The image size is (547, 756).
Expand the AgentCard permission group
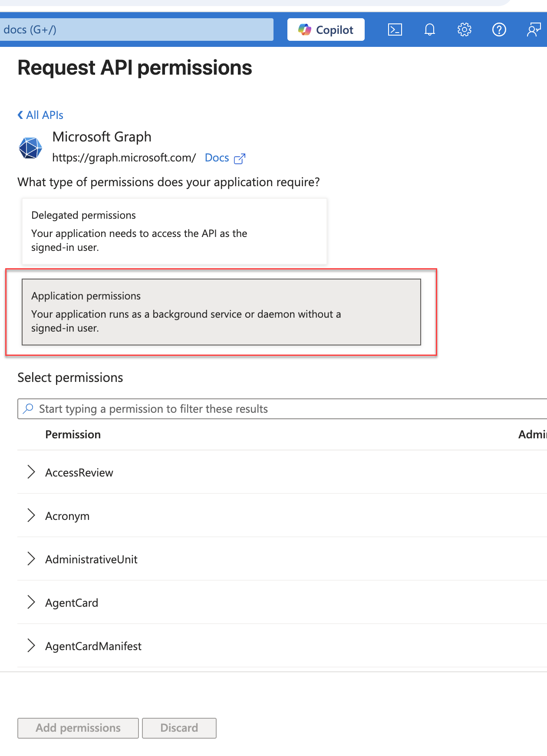pos(31,602)
